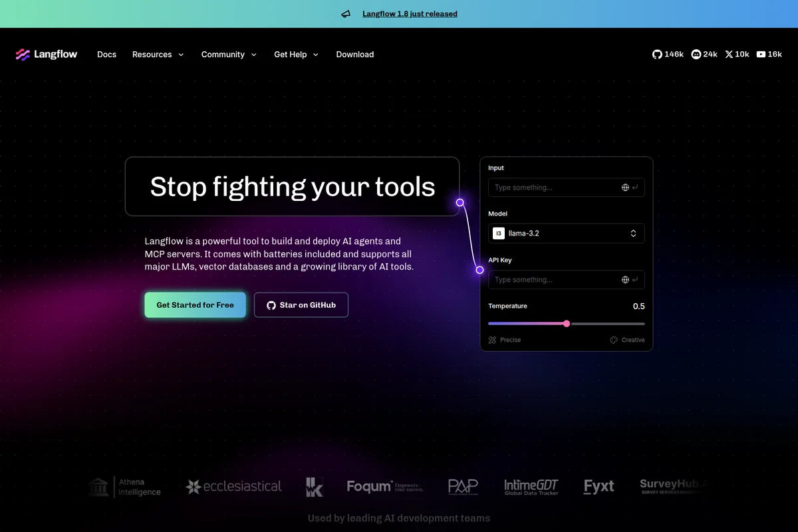Click the Langflow logo in the navbar
798x532 pixels.
pyautogui.click(x=46, y=54)
